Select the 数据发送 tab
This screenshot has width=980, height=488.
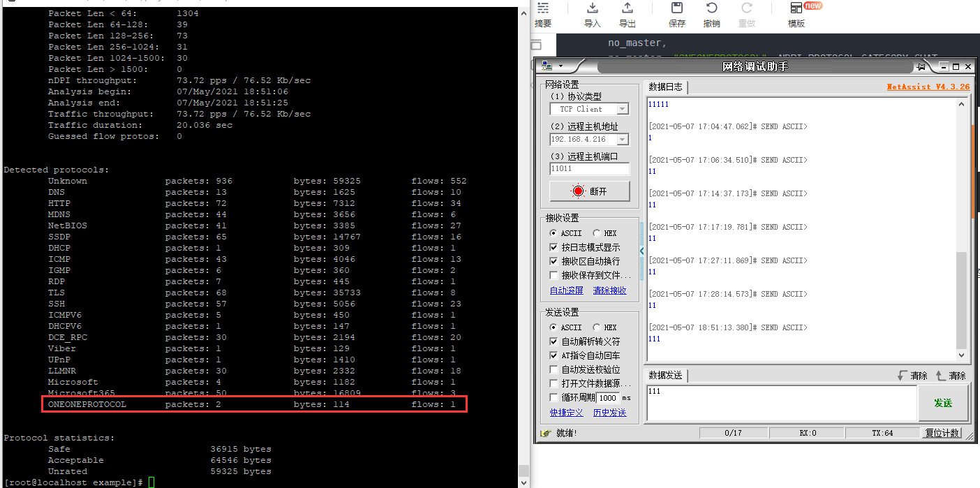tap(665, 376)
